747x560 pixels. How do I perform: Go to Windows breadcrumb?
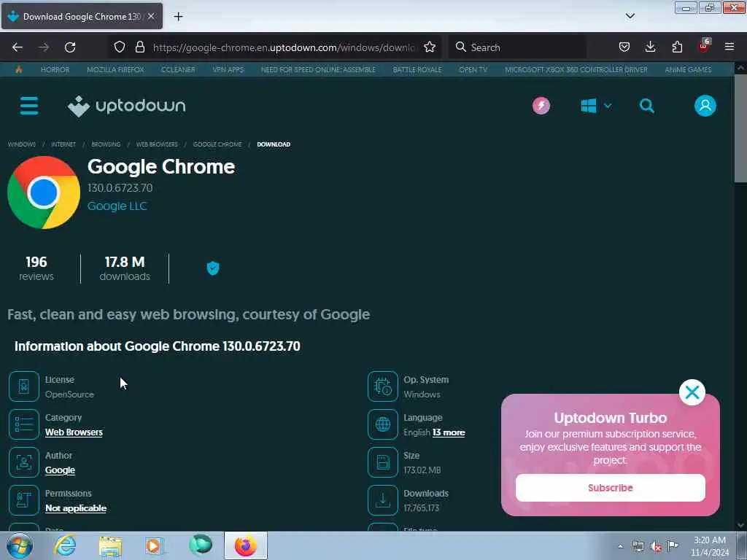pyautogui.click(x=22, y=144)
